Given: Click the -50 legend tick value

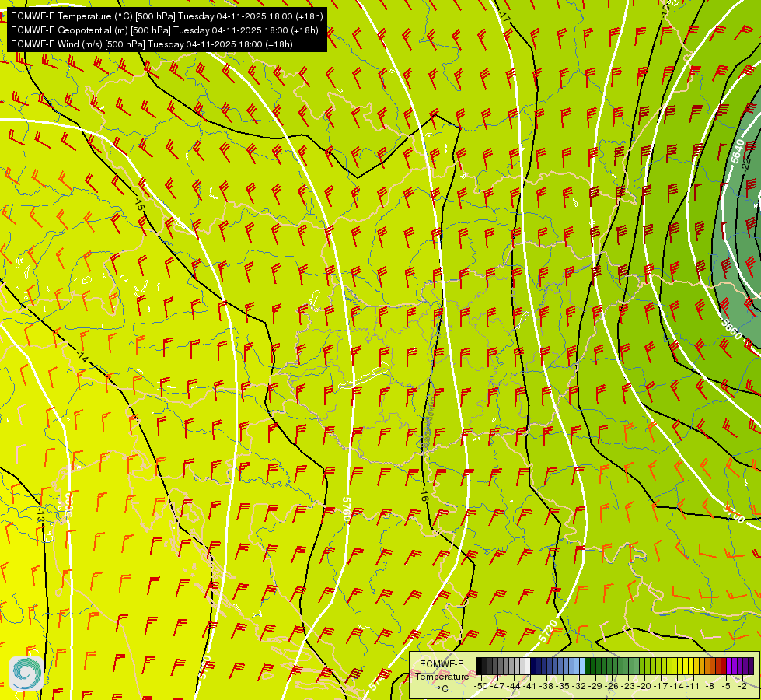Looking at the screenshot, I should [x=481, y=687].
